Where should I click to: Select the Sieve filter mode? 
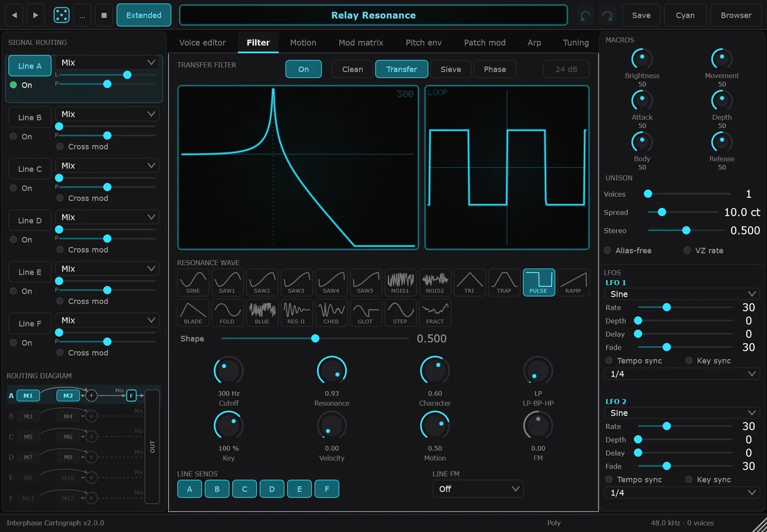tap(450, 69)
